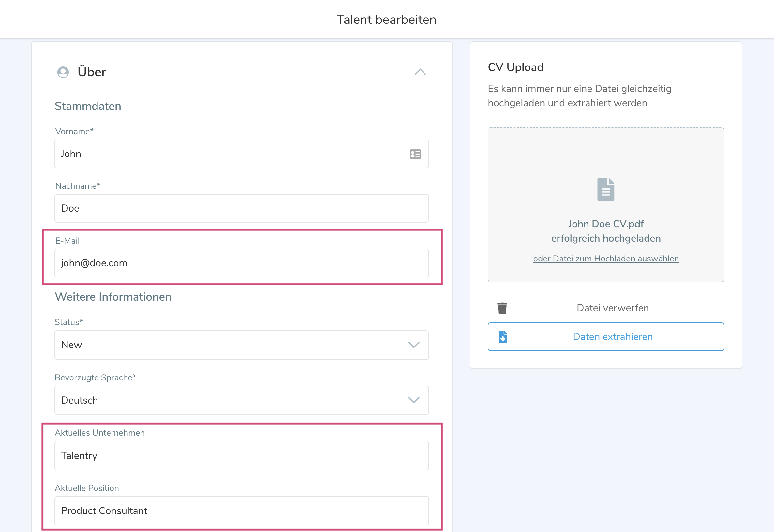Click the contact card icon in Vorname field

(415, 154)
